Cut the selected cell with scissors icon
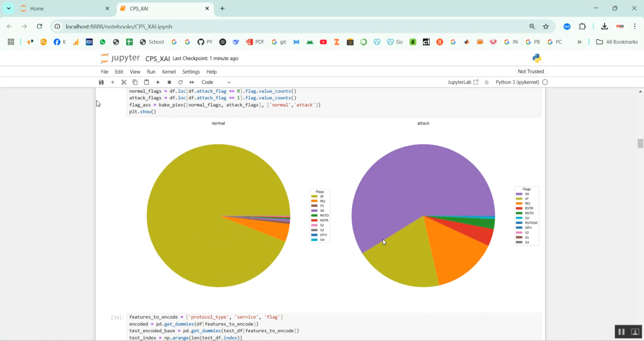 click(x=124, y=82)
